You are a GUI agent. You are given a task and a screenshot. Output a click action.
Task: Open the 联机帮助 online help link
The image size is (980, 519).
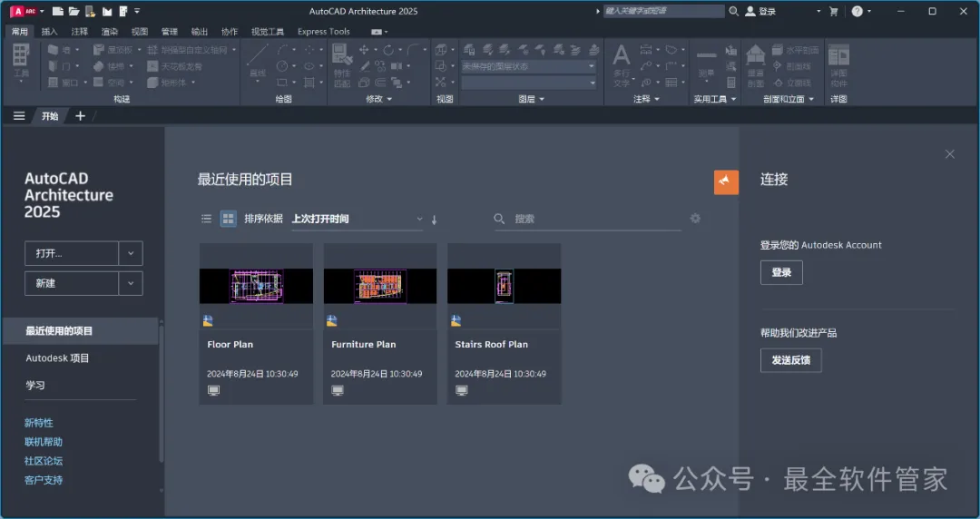pos(44,442)
